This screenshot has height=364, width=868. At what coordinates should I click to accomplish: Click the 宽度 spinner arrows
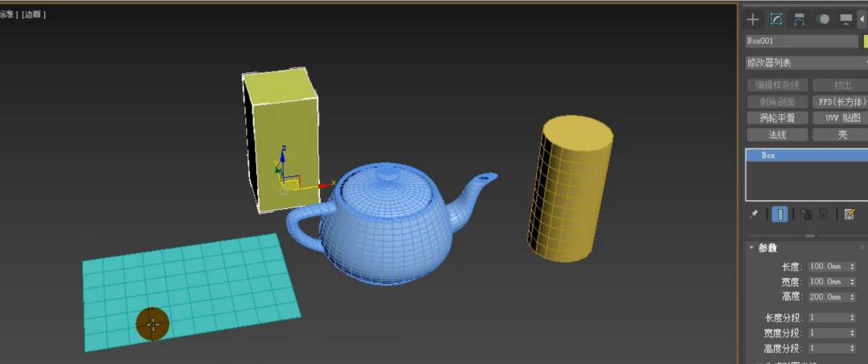[853, 281]
